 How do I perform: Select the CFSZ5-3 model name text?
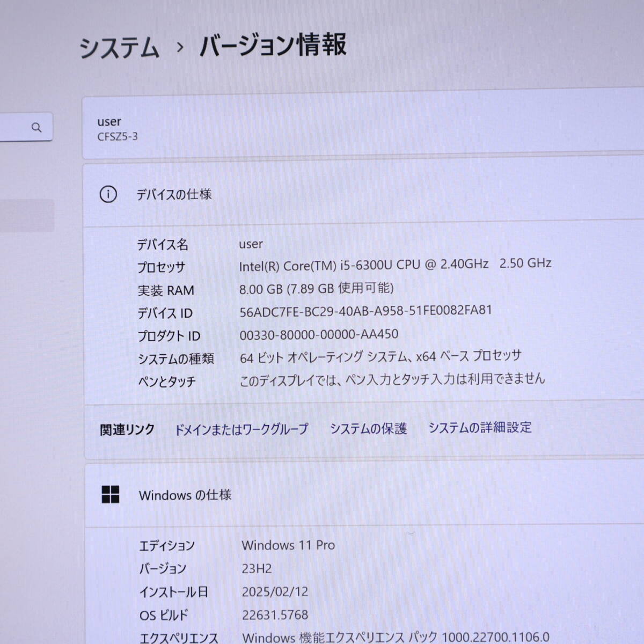pyautogui.click(x=118, y=137)
